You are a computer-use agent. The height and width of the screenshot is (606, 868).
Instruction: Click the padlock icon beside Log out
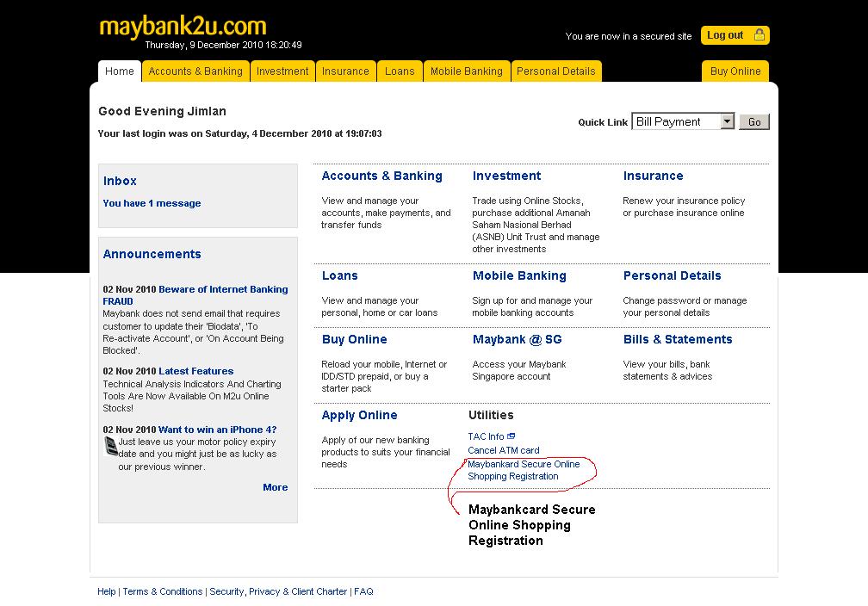click(x=759, y=35)
